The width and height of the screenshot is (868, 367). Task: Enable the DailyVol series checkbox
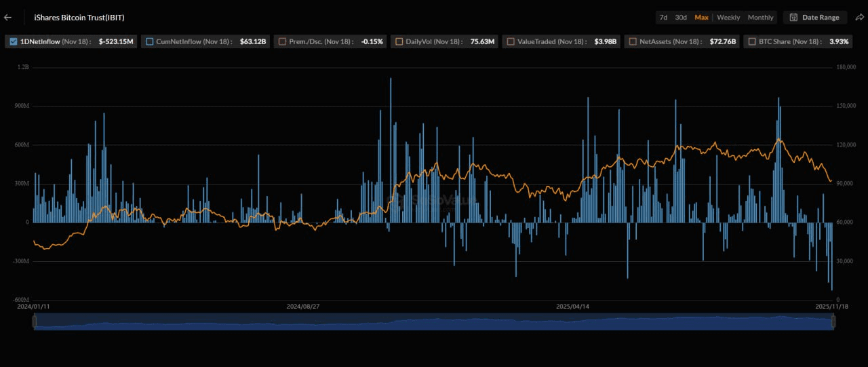(x=399, y=41)
